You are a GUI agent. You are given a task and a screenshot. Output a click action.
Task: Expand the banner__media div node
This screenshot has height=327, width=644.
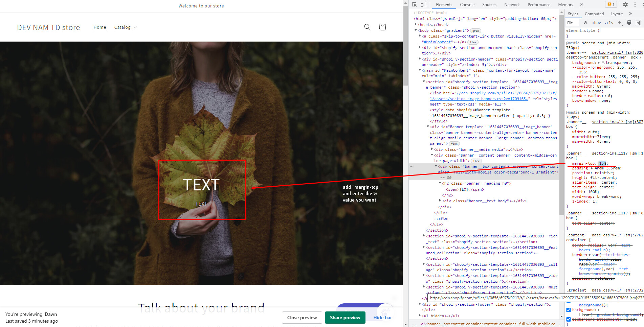(432, 149)
